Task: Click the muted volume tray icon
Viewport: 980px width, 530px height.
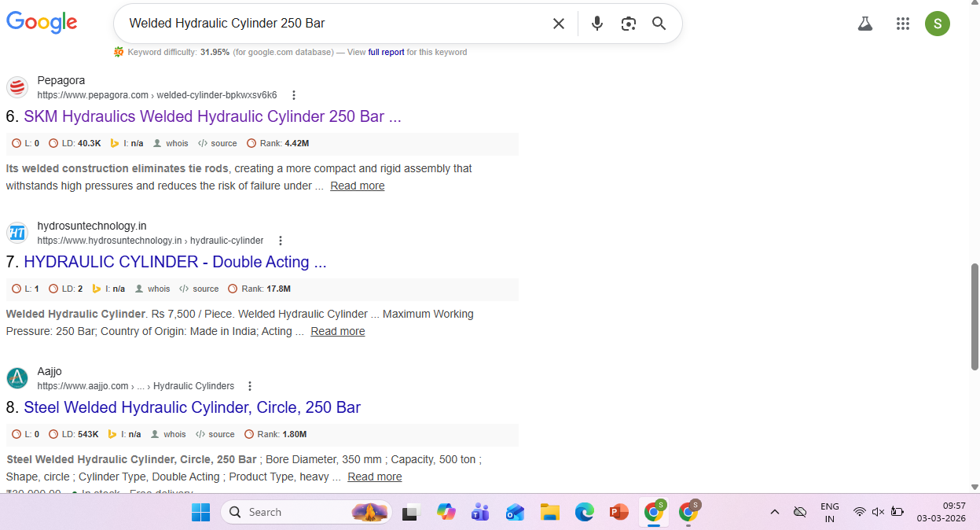Action: [879, 512]
